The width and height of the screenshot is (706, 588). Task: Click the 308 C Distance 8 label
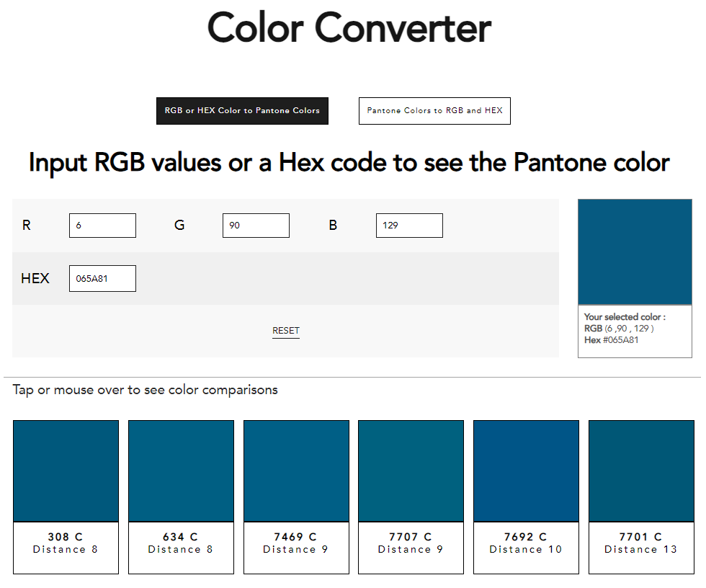[66, 543]
